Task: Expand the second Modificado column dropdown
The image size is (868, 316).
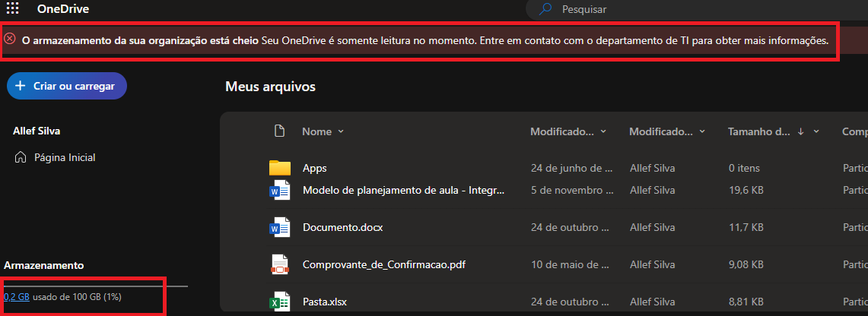Action: point(702,131)
